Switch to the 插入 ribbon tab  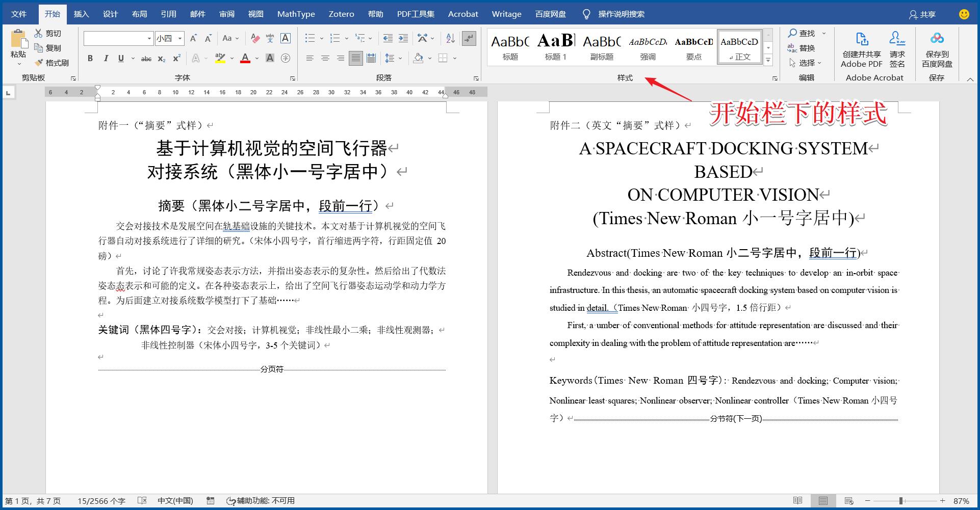pyautogui.click(x=82, y=14)
